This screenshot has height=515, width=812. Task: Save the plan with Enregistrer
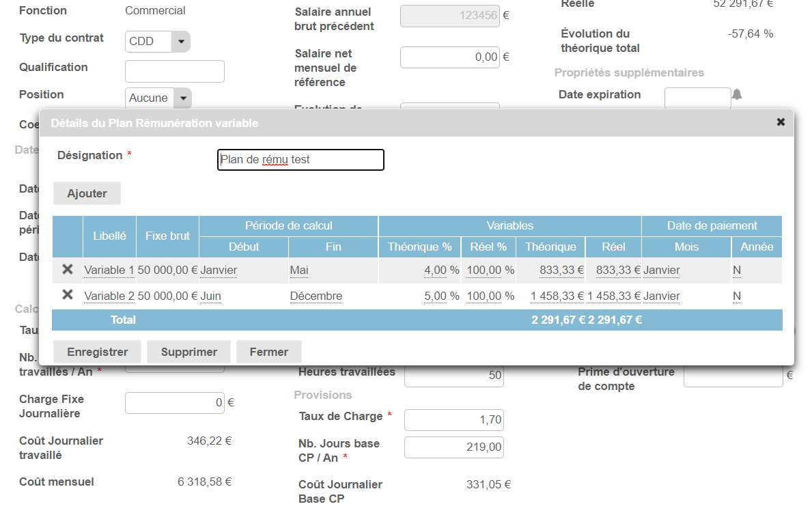coord(97,352)
